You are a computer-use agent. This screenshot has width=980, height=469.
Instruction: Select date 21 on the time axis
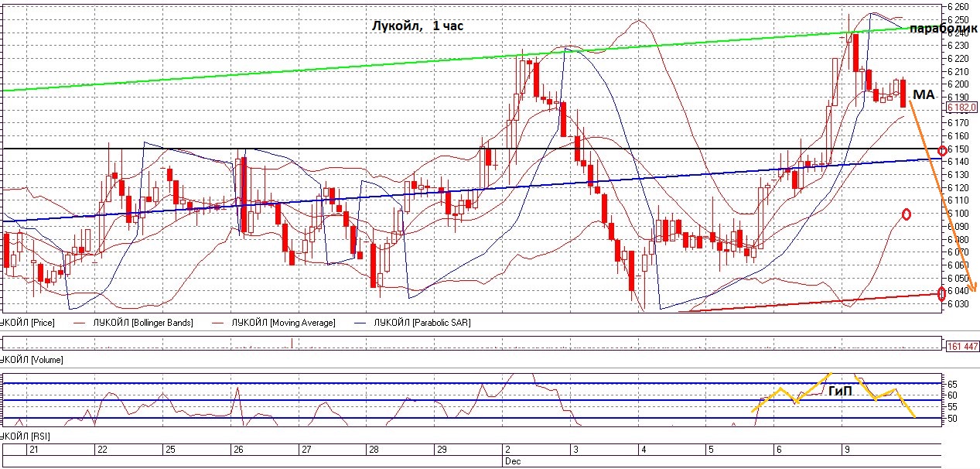(32, 449)
